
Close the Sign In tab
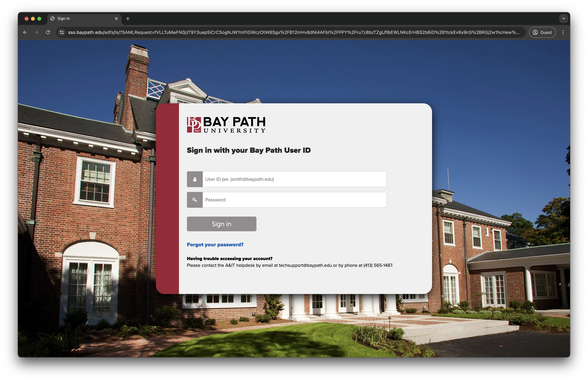116,19
